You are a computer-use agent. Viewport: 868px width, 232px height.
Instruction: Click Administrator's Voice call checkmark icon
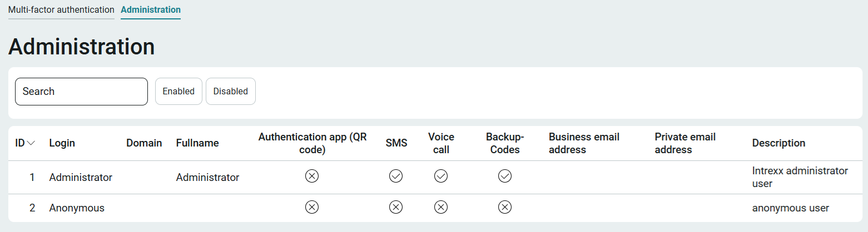point(441,176)
